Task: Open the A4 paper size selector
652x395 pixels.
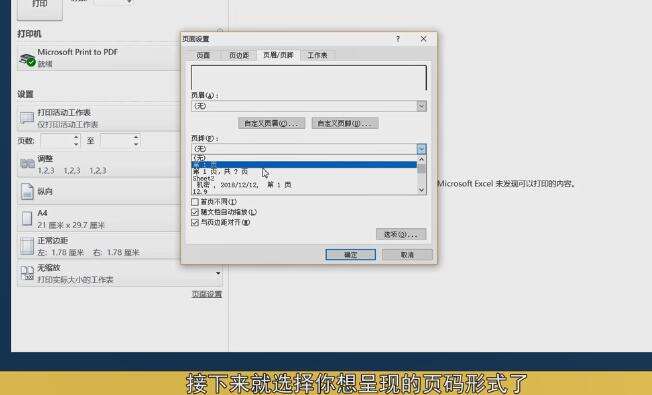Action: coord(99,219)
